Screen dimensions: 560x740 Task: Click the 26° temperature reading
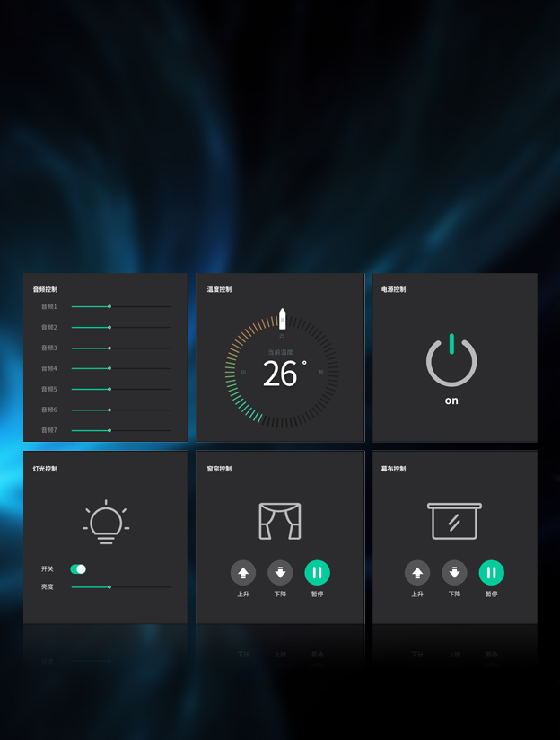pyautogui.click(x=282, y=374)
